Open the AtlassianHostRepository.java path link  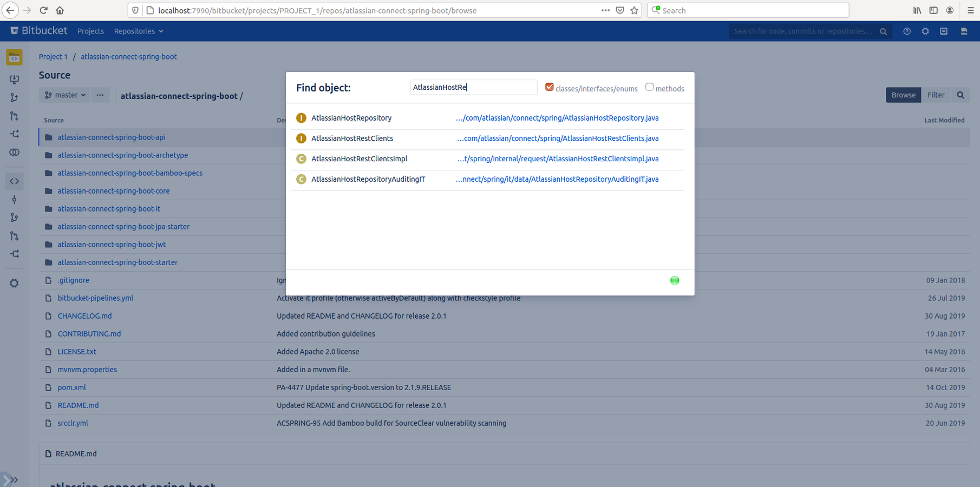pos(557,118)
